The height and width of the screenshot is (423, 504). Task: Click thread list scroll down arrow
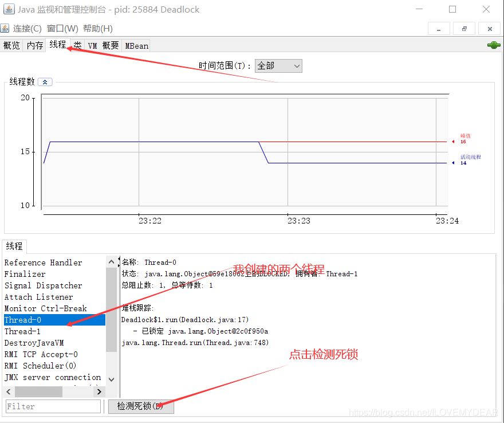(x=112, y=379)
